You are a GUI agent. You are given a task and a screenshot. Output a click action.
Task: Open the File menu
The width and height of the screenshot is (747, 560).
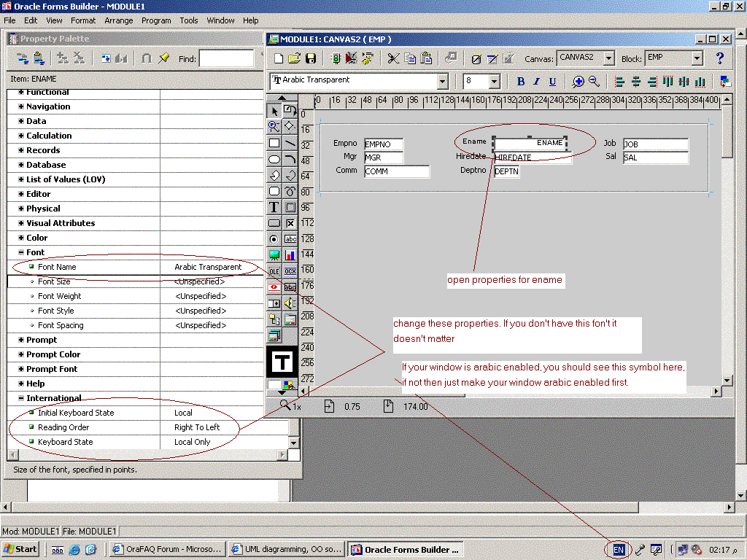pos(9,20)
